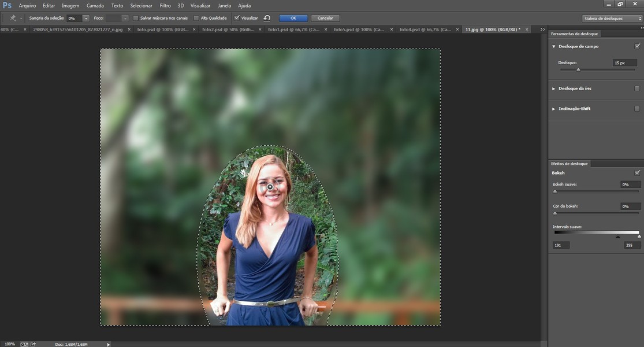Click the Intervalo suave 255 field

(x=632, y=245)
